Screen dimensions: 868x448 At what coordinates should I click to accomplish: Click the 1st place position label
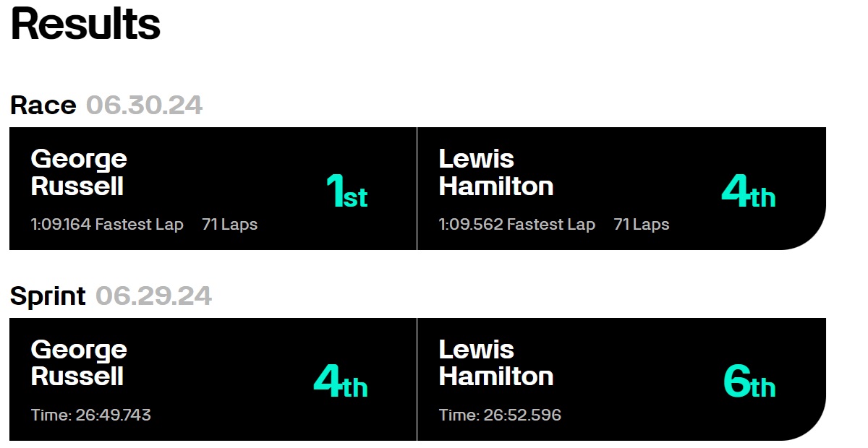click(x=346, y=191)
